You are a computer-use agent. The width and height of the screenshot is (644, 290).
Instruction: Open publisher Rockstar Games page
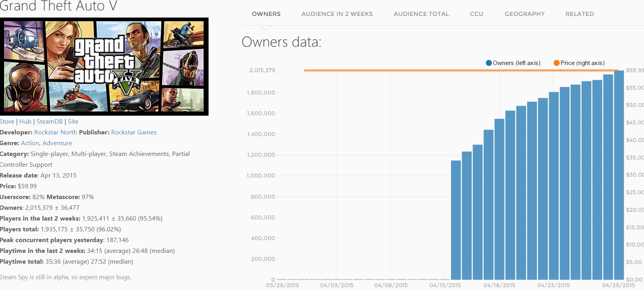point(134,132)
